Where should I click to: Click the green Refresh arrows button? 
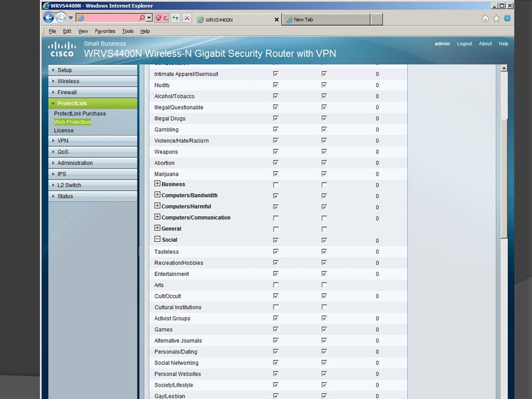[x=175, y=18]
